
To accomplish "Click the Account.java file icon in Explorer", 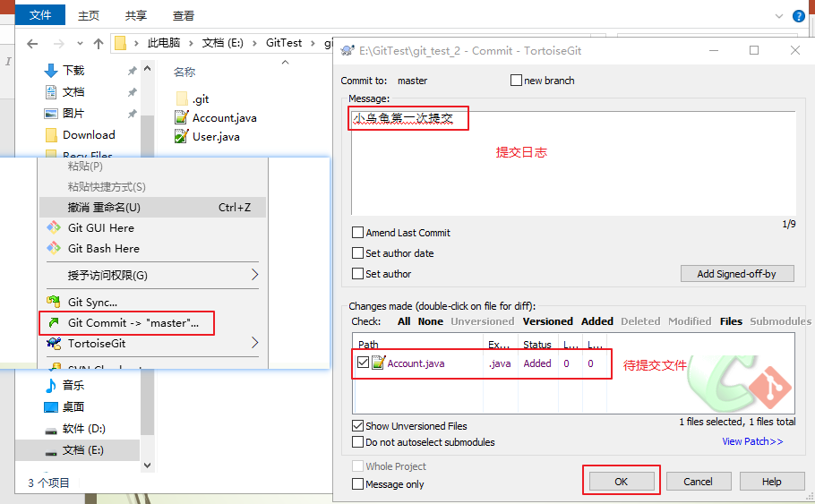I will tap(182, 117).
